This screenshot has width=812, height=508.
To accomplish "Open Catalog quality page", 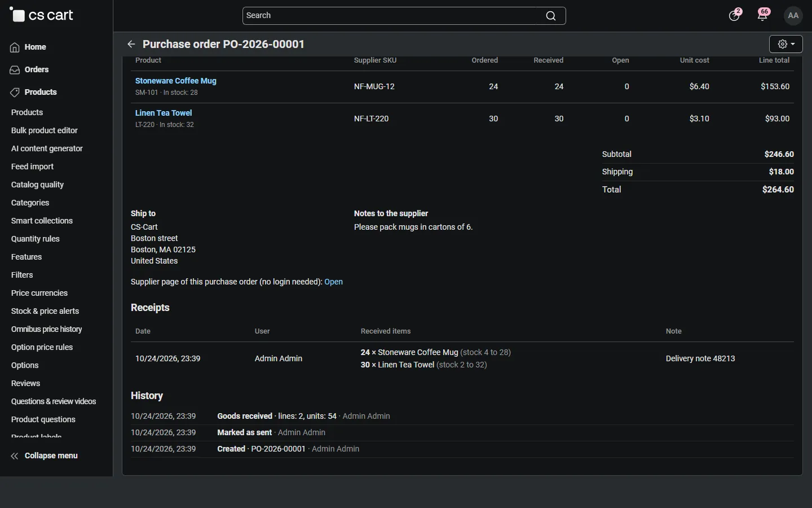I will [x=37, y=185].
